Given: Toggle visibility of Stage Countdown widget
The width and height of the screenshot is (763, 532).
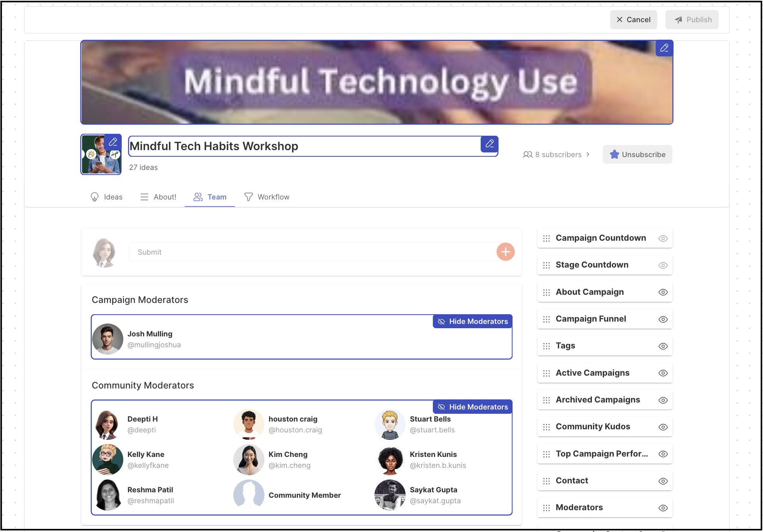Looking at the screenshot, I should tap(663, 265).
